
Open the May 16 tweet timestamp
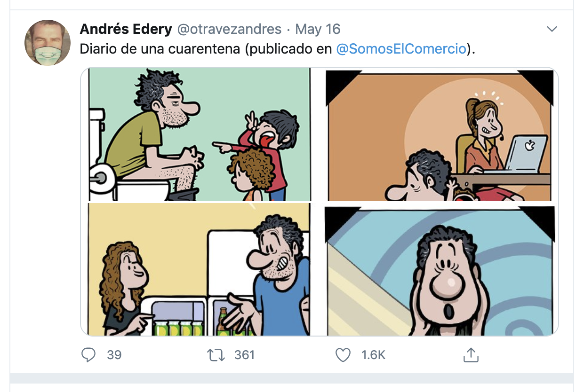click(318, 29)
